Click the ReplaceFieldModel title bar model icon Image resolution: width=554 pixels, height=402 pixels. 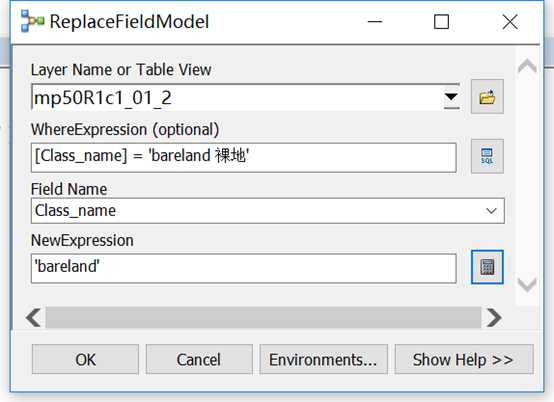pos(32,21)
